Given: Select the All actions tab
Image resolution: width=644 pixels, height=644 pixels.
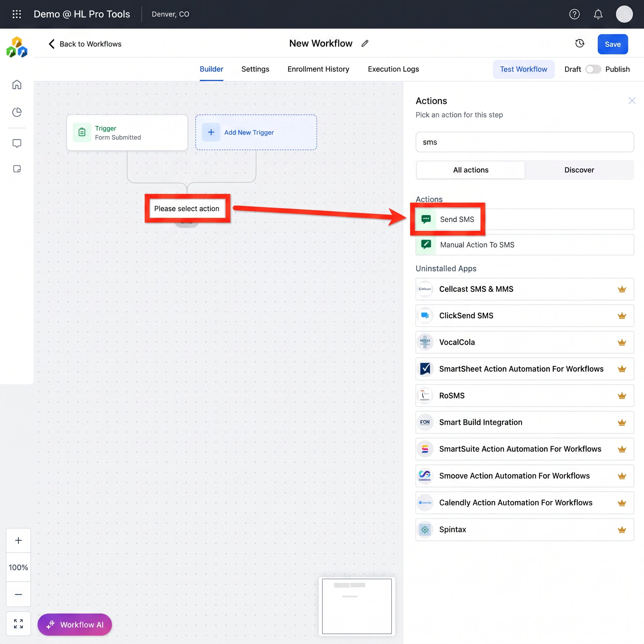Looking at the screenshot, I should 471,170.
